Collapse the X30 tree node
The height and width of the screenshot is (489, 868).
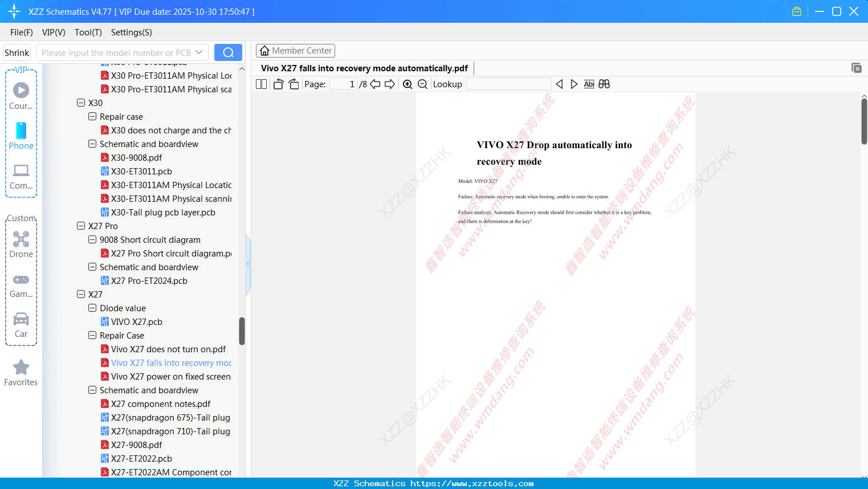(x=81, y=103)
